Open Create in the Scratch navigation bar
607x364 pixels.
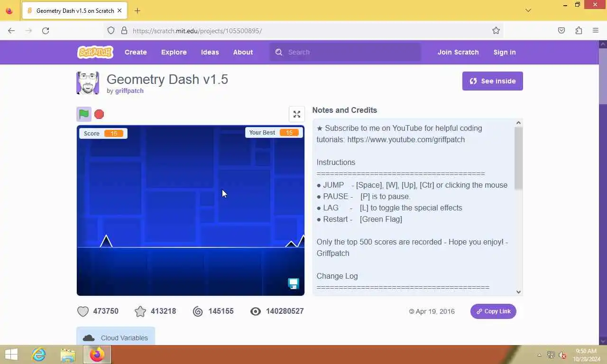tap(136, 52)
